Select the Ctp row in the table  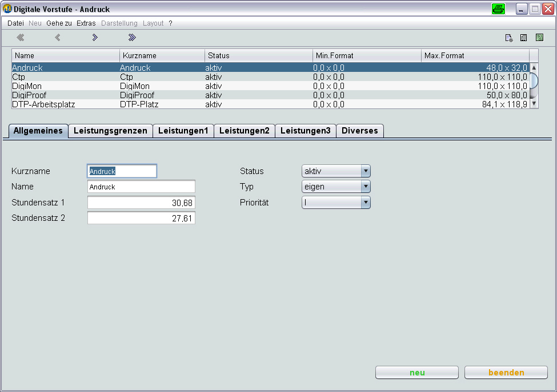pyautogui.click(x=271, y=76)
